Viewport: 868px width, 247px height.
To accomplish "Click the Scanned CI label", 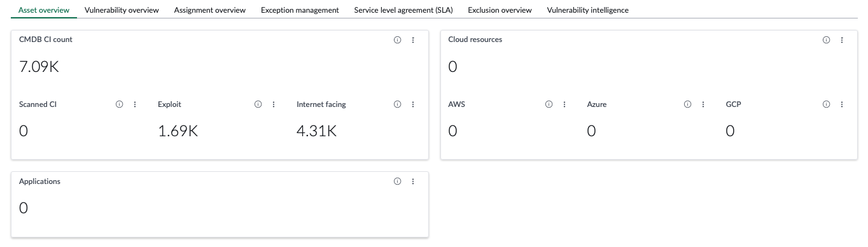I will point(38,104).
